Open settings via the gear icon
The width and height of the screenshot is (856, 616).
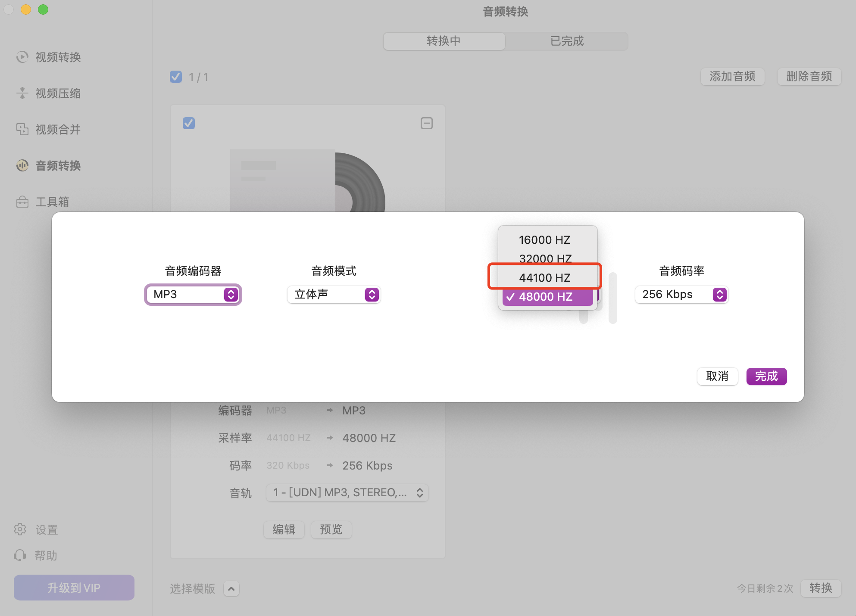(20, 529)
